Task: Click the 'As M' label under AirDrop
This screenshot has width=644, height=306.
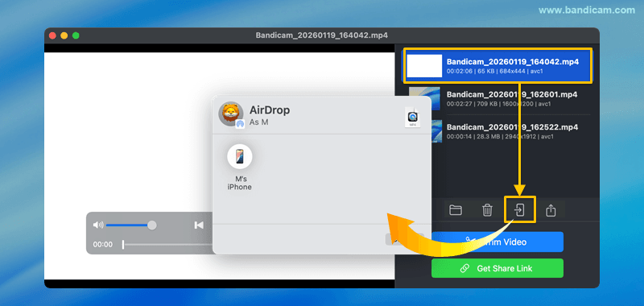Action: (258, 122)
